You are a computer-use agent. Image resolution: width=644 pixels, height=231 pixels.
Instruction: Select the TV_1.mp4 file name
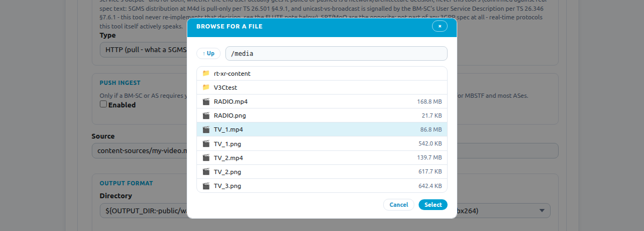229,129
